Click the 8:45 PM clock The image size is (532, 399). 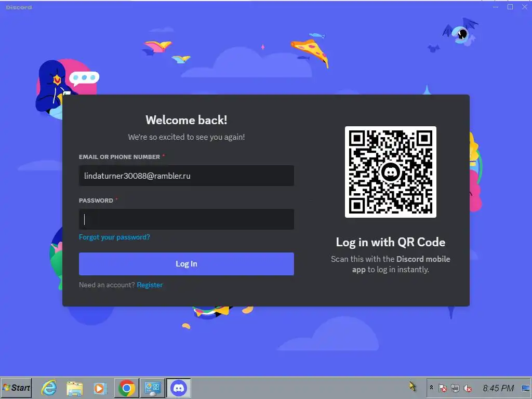click(498, 388)
